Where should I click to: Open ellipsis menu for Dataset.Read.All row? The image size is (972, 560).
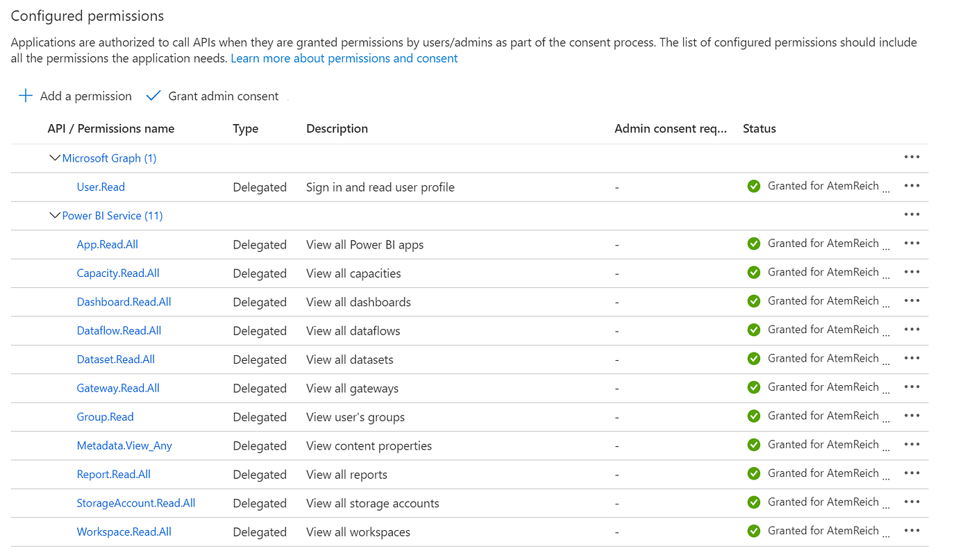(912, 359)
